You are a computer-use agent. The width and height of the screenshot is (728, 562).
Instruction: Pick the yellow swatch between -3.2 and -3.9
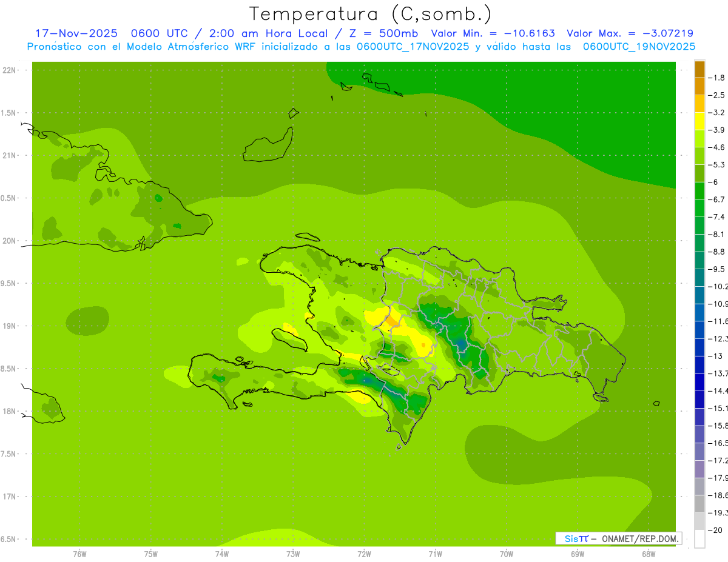(699, 121)
